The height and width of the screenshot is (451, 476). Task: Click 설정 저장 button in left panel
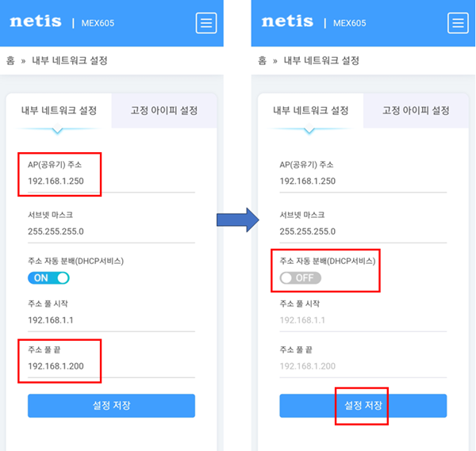(111, 406)
